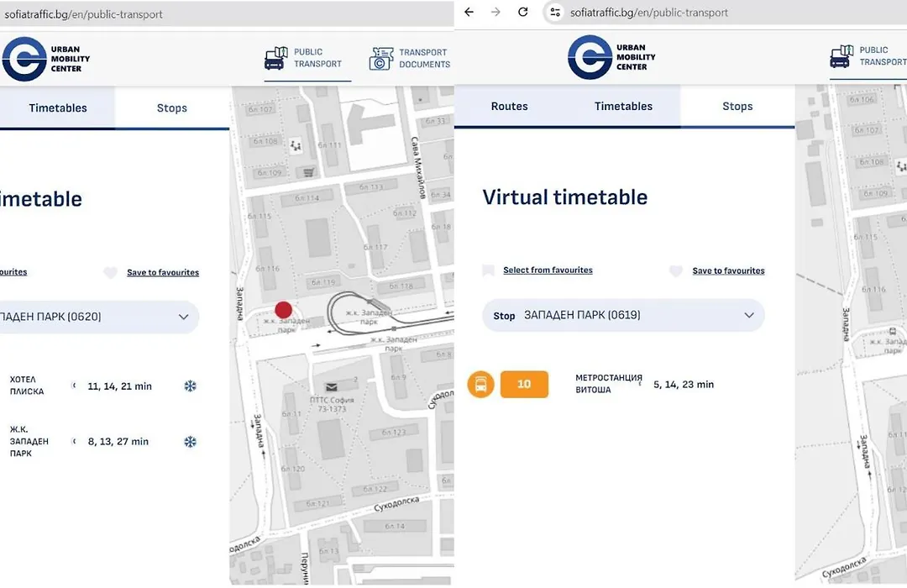Click the 'Virtual timetable' heading in right window
Viewport: 907px width, 588px height.
click(565, 197)
